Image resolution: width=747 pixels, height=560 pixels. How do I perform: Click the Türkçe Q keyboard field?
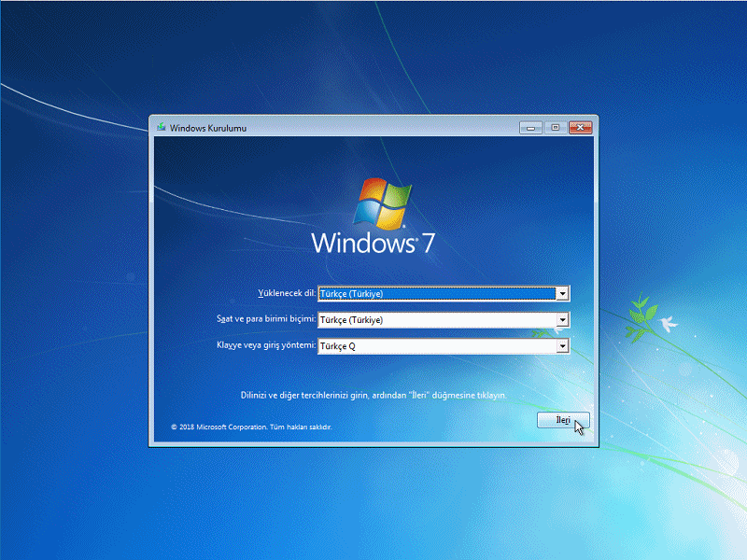pos(436,346)
